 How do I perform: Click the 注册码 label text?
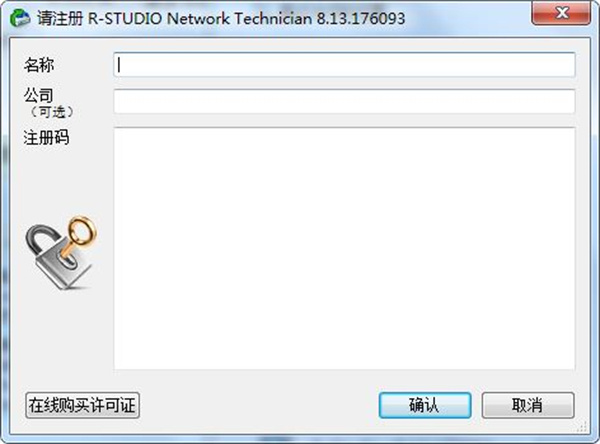pos(46,137)
